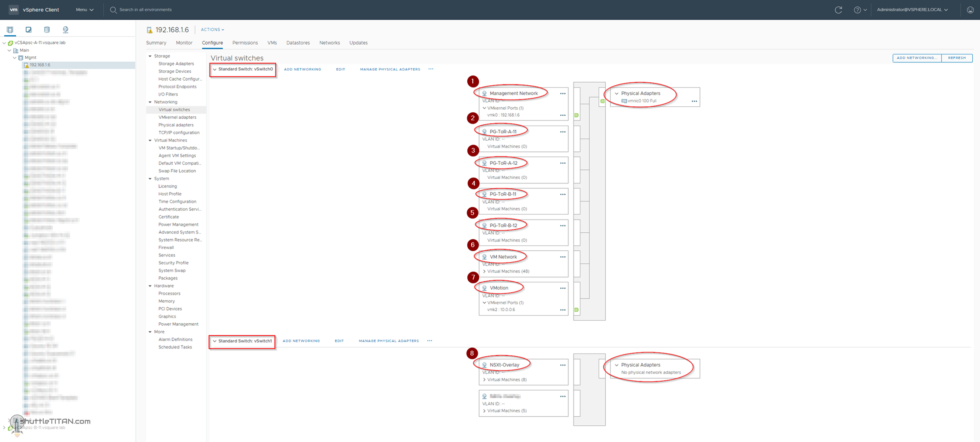Open the ellipsis menu on Management Network
Viewport: 980px width, 442px height.
click(562, 93)
